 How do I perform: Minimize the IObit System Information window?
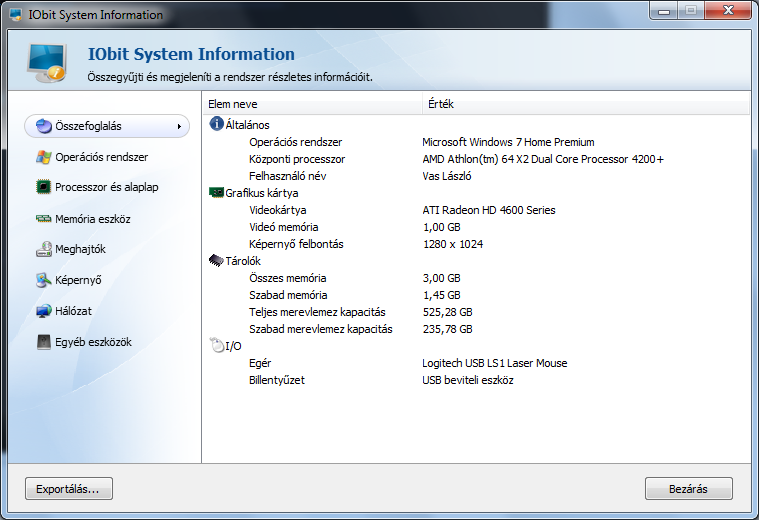664,11
